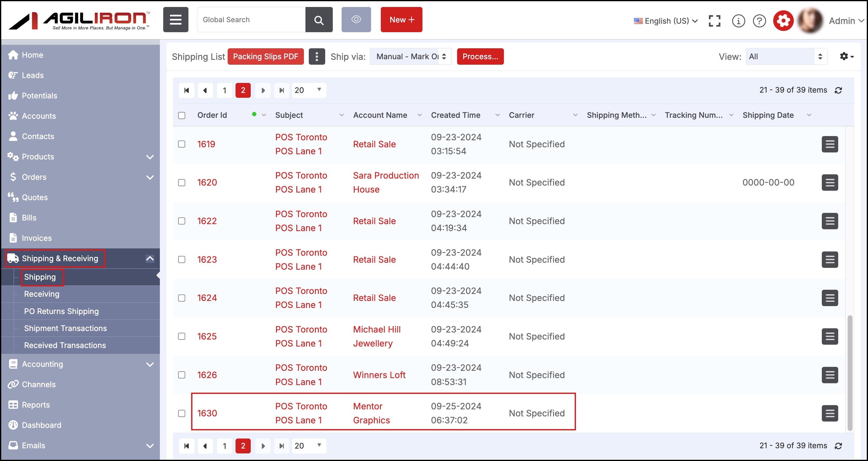868x461 pixels.
Task: Go to page 1 in top pager
Action: point(224,90)
